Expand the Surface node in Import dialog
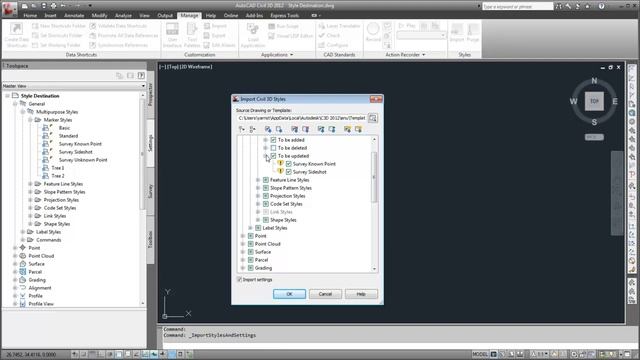The height and width of the screenshot is (360, 640). point(243,252)
